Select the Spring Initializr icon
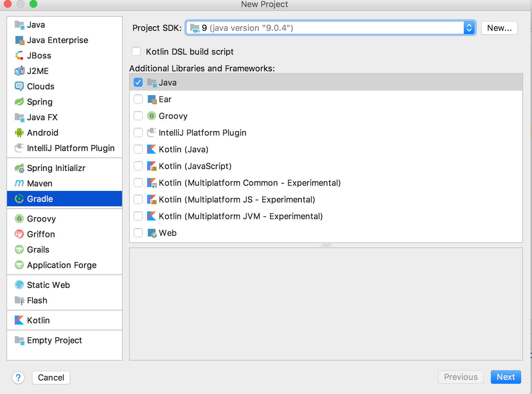The image size is (532, 394). (19, 168)
